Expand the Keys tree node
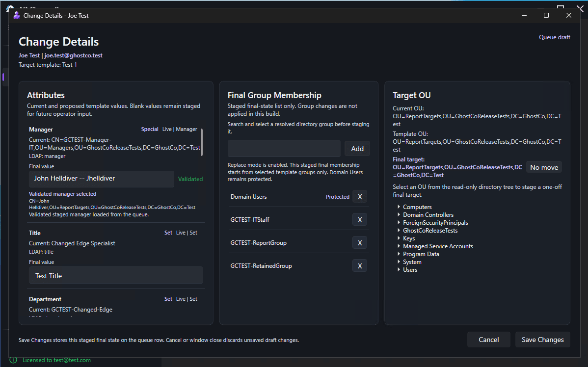This screenshot has height=367, width=588. (399, 238)
